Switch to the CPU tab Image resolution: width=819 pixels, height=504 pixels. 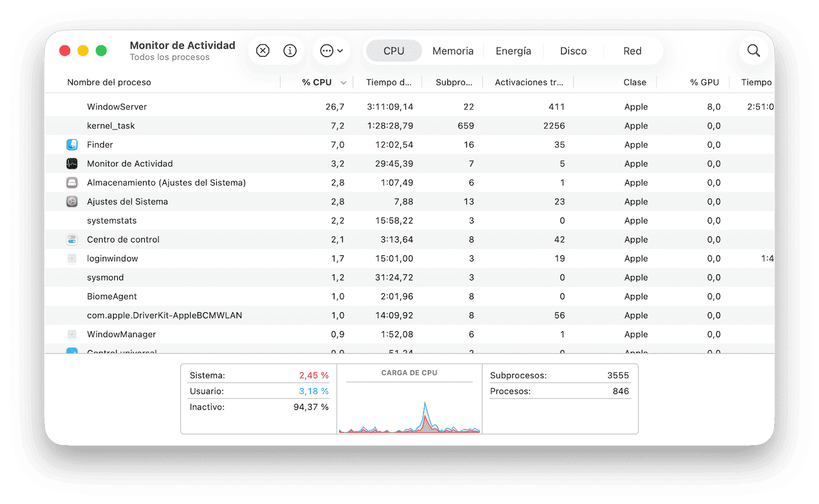394,51
